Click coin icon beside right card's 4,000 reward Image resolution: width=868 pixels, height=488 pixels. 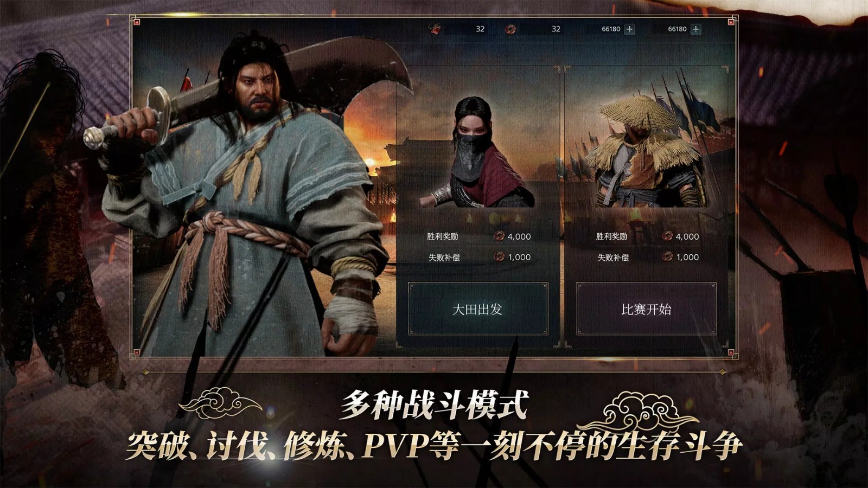pos(668,236)
